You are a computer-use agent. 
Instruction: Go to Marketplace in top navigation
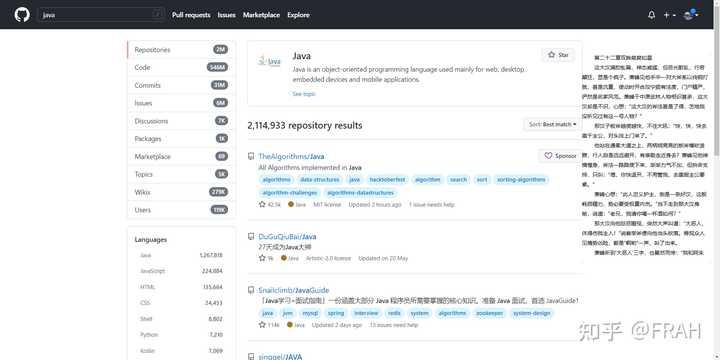pos(261,15)
